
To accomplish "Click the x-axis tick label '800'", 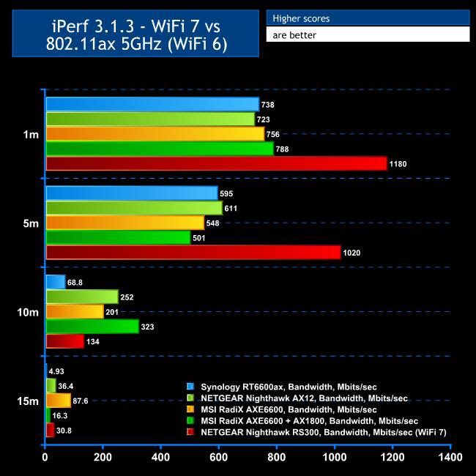I will tap(277, 457).
